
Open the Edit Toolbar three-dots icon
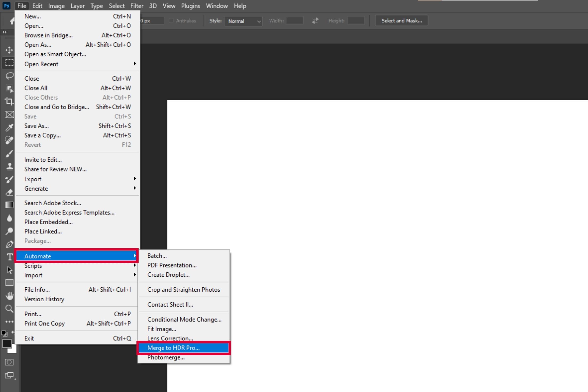point(9,321)
